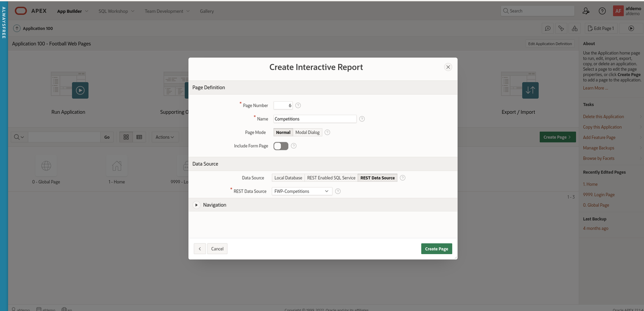Click the up arrow icon beside Application 100
This screenshot has width=644, height=311.
pyautogui.click(x=17, y=29)
